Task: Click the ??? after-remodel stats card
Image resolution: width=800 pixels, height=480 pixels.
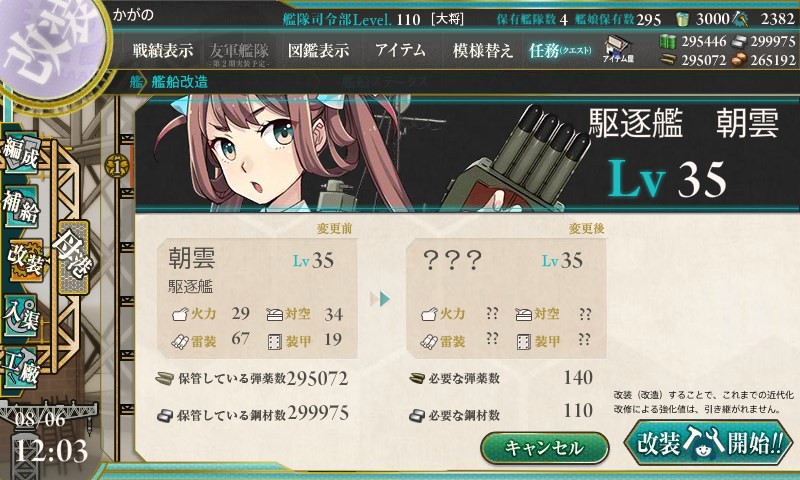Action: tap(506, 298)
